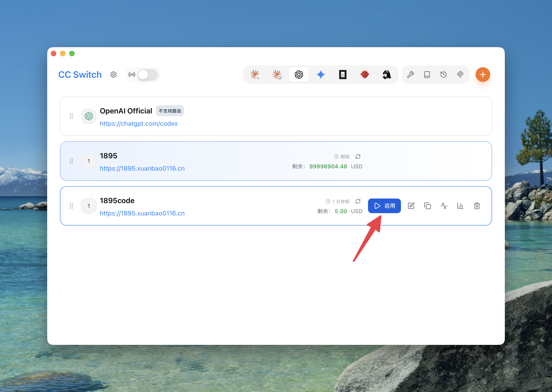
Task: Toggle the proxy broadcast switch
Action: (148, 75)
